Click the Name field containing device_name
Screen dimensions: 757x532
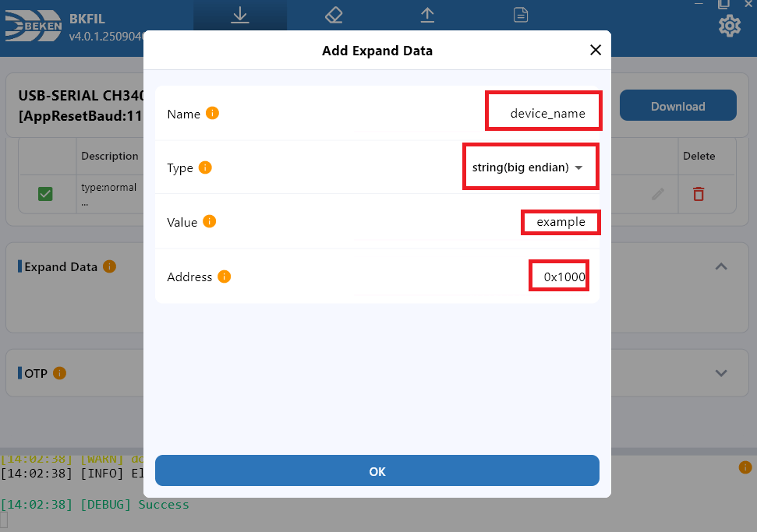point(547,114)
